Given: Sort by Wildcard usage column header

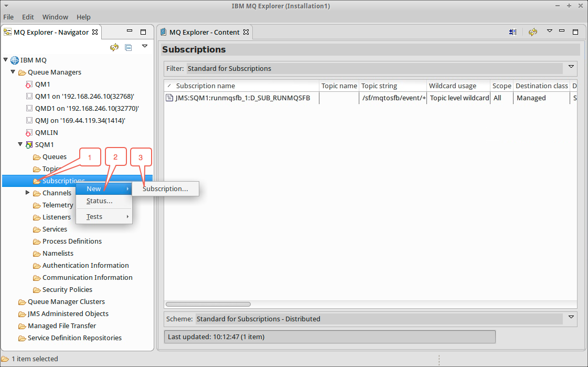Looking at the screenshot, I should coord(458,86).
